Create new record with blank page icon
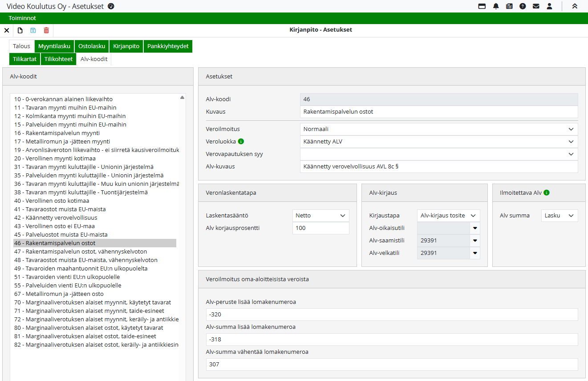 coord(20,30)
